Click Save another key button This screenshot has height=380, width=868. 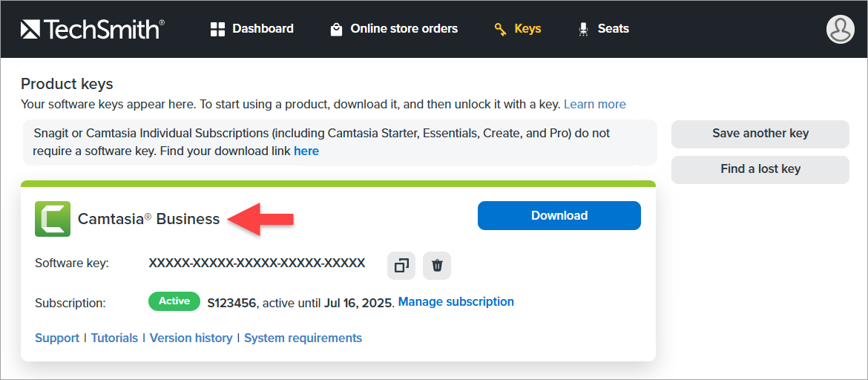(760, 134)
